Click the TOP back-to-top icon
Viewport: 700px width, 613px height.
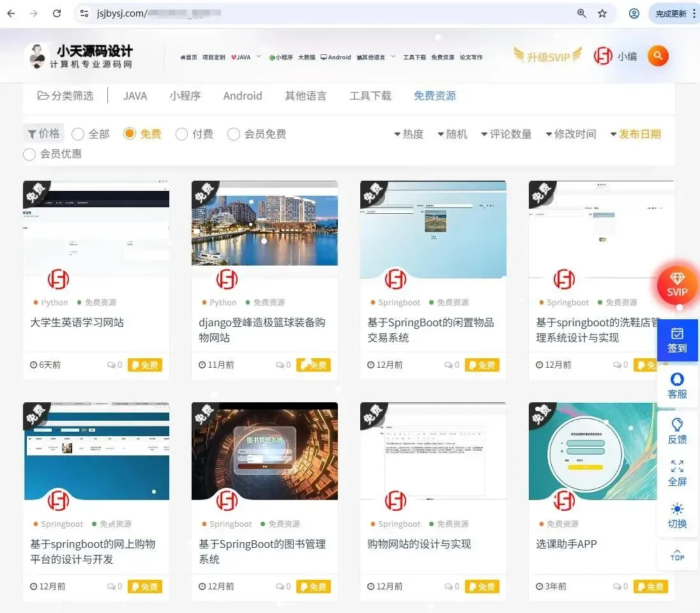(677, 554)
